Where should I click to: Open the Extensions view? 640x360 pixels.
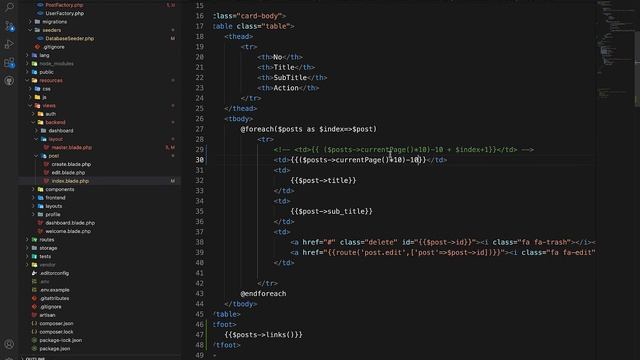(x=9, y=62)
